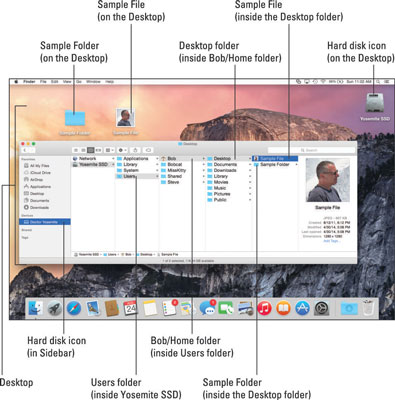This screenshot has height=400, width=395.
Task: Open Calendar icon showing 24
Action: click(x=131, y=308)
